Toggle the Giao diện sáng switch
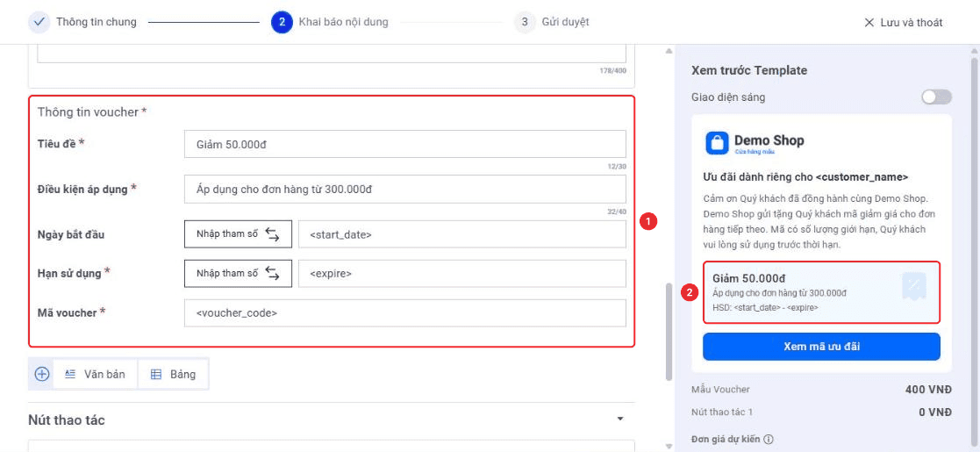Screen dimensions: 980x452 (936, 97)
